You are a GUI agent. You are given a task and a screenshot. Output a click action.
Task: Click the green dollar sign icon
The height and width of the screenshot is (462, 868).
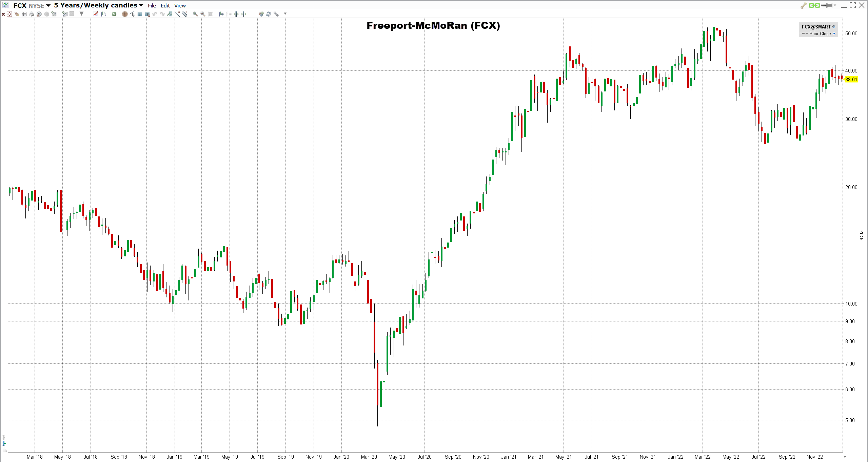114,14
